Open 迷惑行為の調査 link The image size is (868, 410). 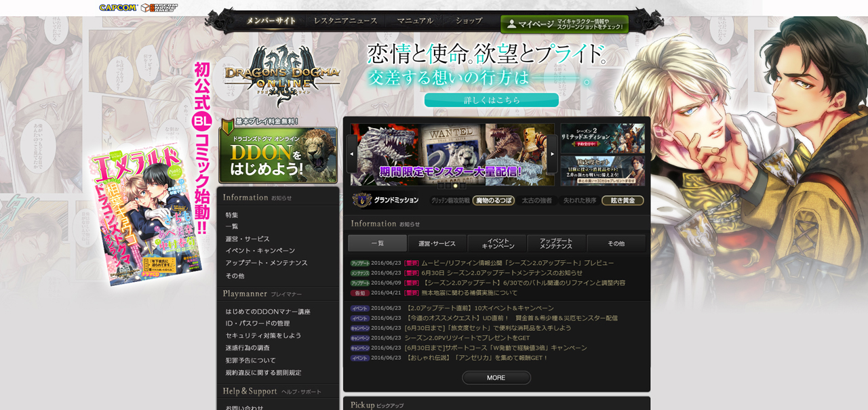[248, 348]
